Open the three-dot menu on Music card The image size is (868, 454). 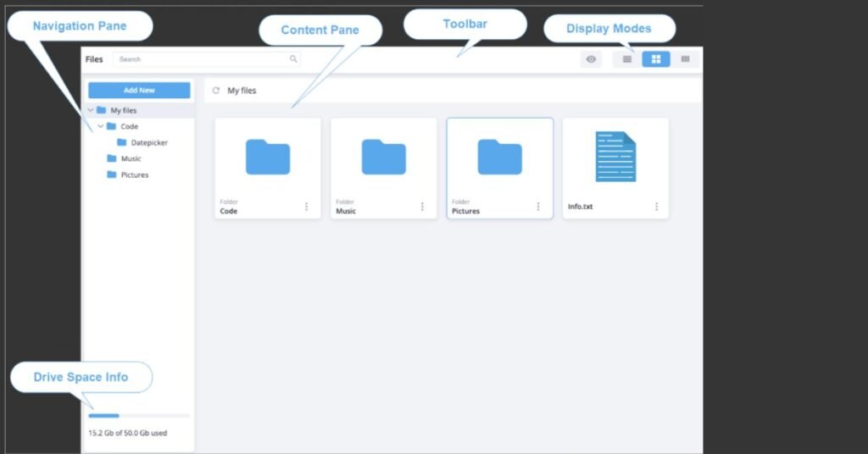click(422, 207)
